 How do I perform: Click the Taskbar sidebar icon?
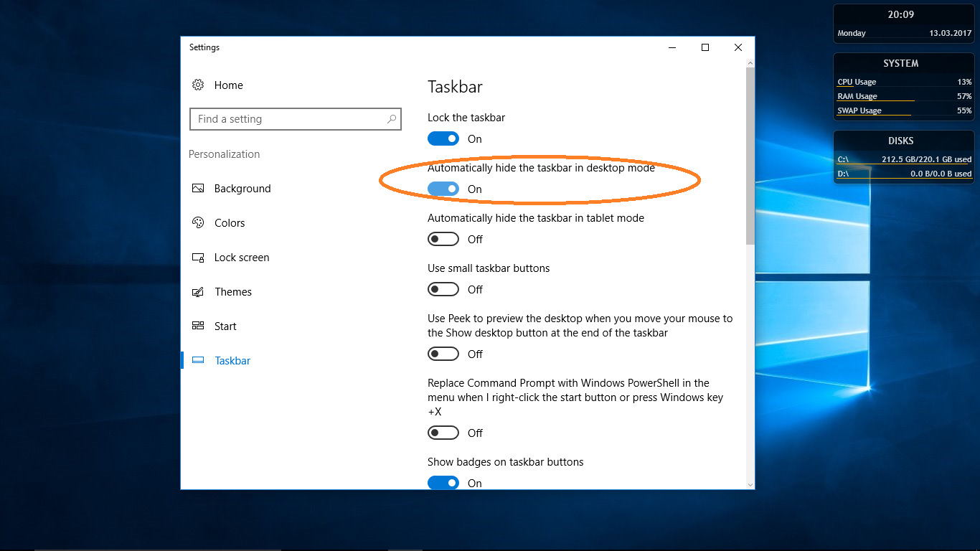(x=198, y=360)
